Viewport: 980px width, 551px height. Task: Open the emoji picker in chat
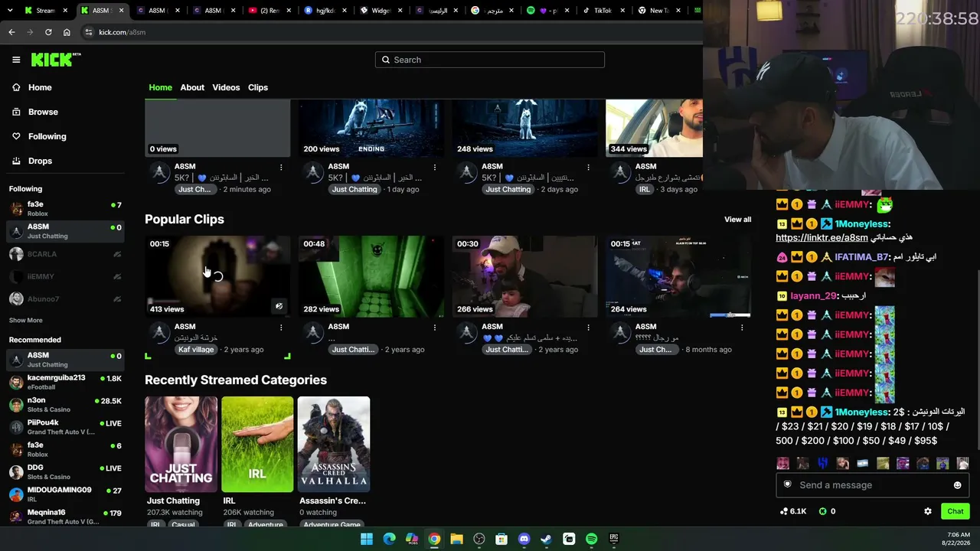(x=957, y=485)
